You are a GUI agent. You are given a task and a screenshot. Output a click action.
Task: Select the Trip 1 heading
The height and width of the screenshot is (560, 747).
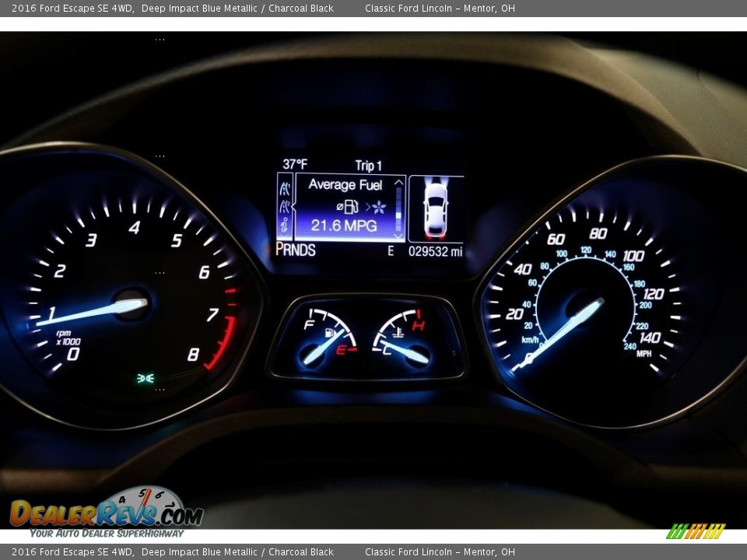tap(368, 166)
